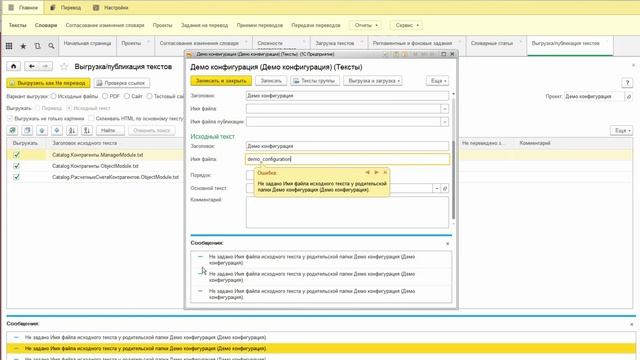Close the Сообщения panel inside the dialog
The width and height of the screenshot is (640, 360).
click(447, 244)
